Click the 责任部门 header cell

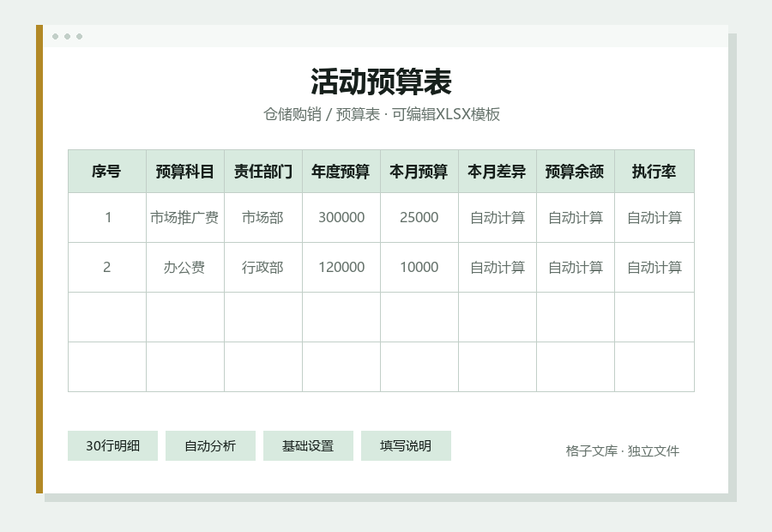(263, 172)
